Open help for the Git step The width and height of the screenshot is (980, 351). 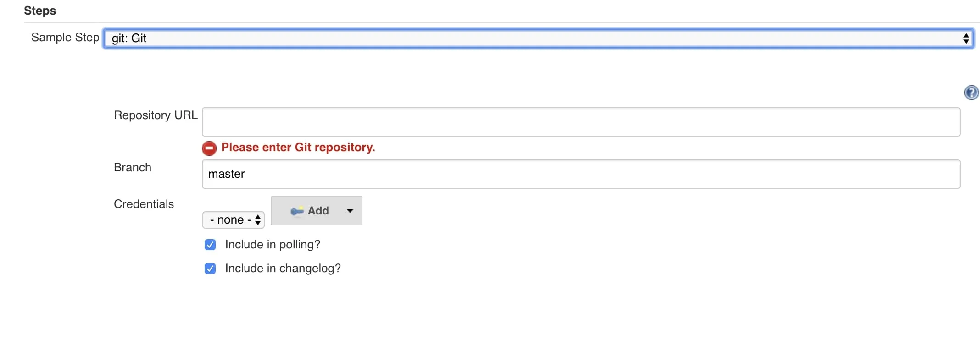[971, 93]
